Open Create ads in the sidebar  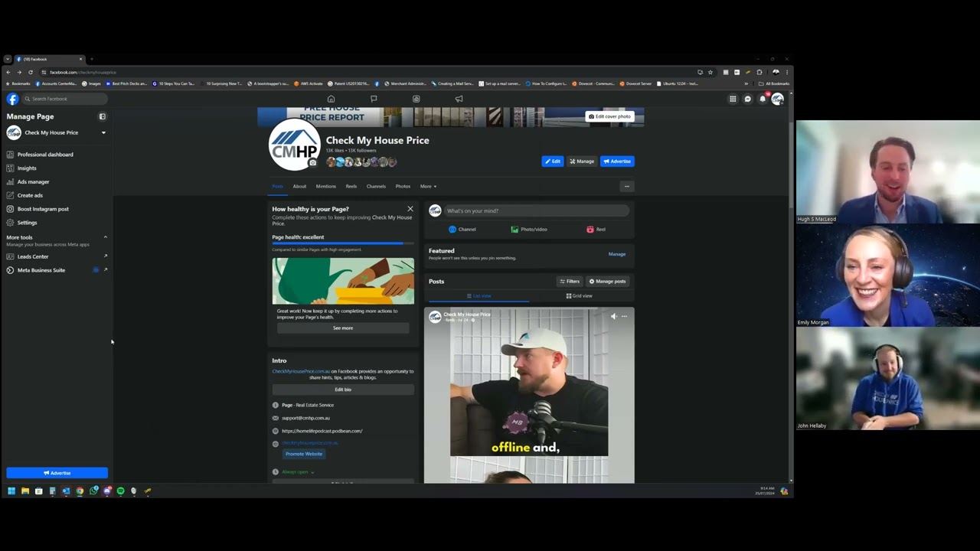click(x=30, y=195)
